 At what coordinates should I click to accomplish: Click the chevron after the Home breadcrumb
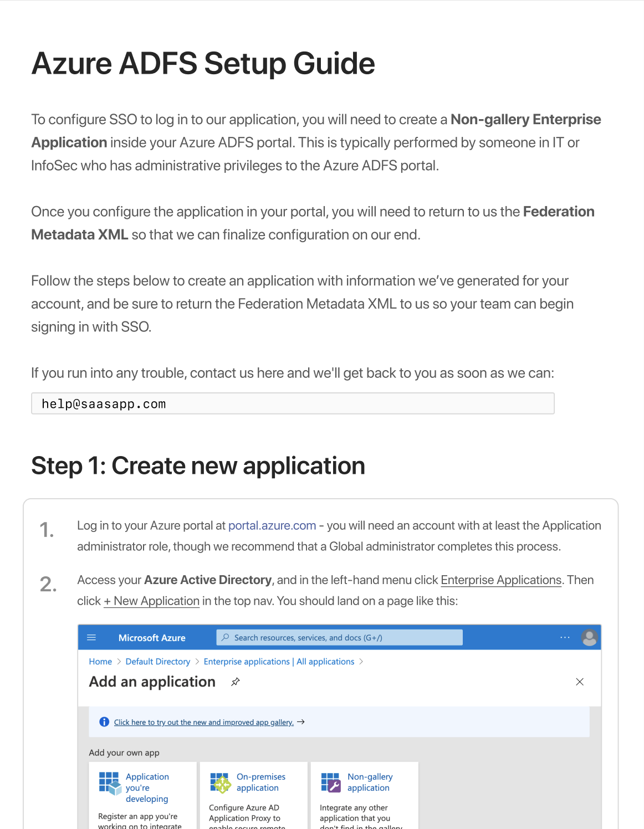pos(119,662)
